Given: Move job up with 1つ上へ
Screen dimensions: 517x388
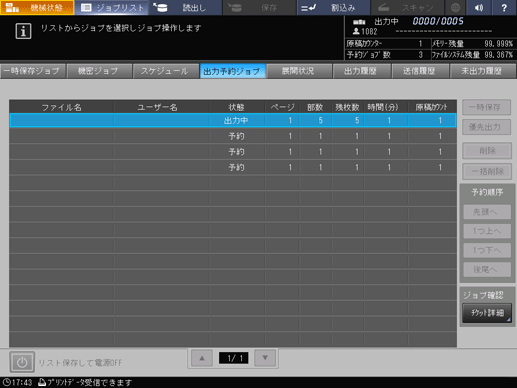Looking at the screenshot, I should pos(487,231).
